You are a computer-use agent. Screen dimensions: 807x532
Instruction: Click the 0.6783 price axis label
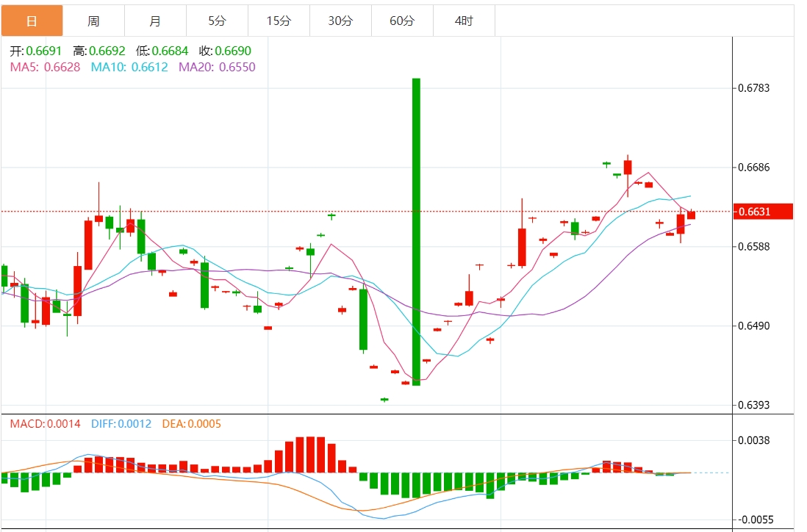coord(754,88)
